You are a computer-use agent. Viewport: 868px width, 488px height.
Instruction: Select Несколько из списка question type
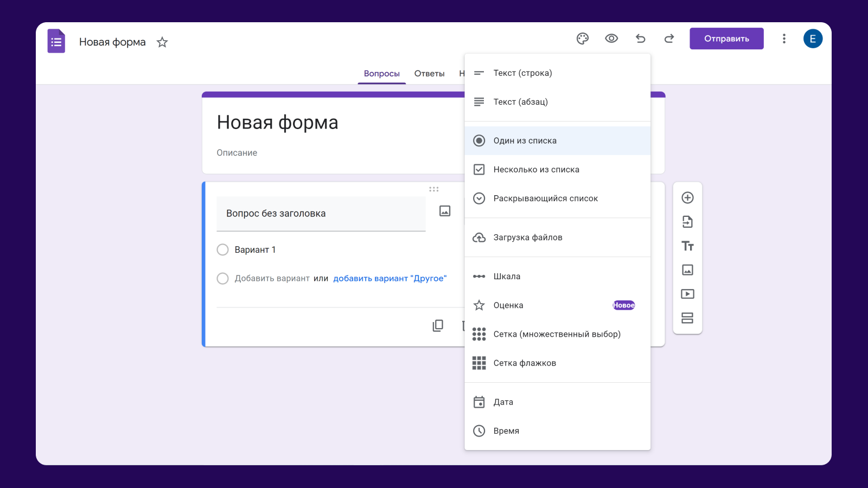[537, 169]
